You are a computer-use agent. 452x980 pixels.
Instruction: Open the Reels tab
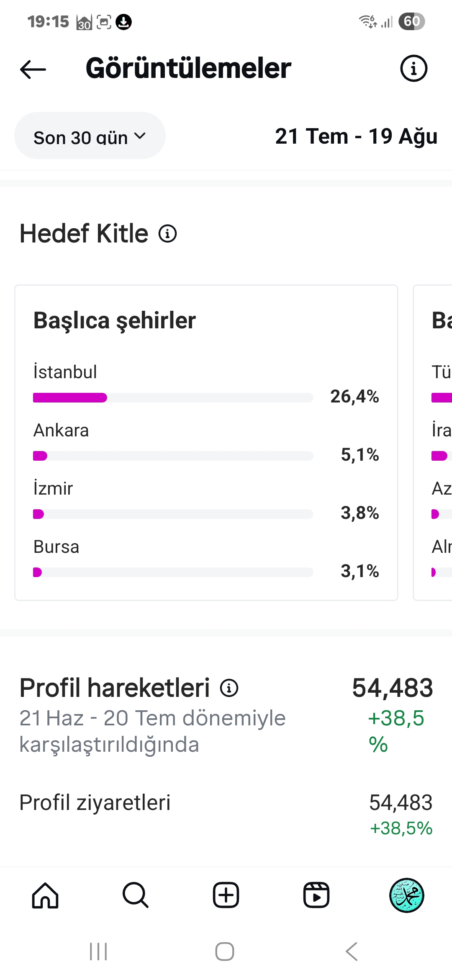click(x=316, y=895)
